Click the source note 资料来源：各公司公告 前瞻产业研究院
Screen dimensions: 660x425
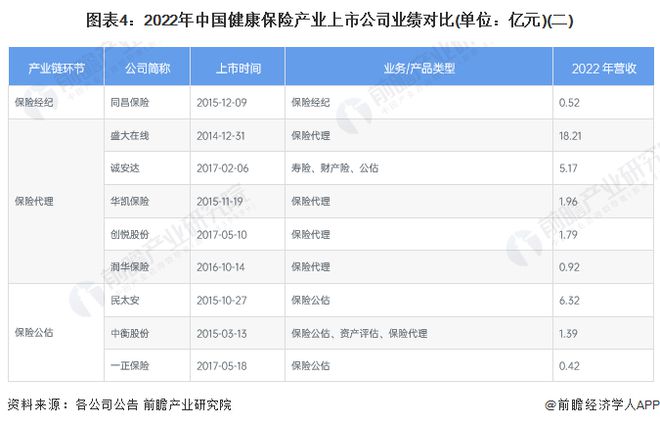(120, 404)
